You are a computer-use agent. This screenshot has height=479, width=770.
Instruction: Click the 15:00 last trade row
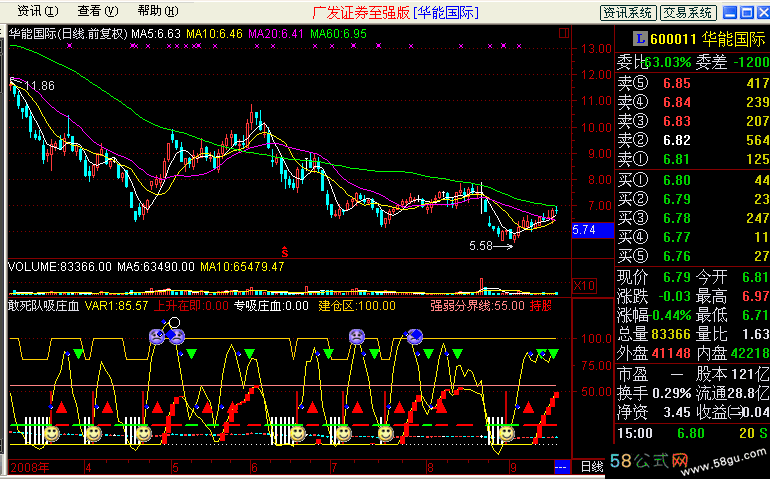coord(692,433)
